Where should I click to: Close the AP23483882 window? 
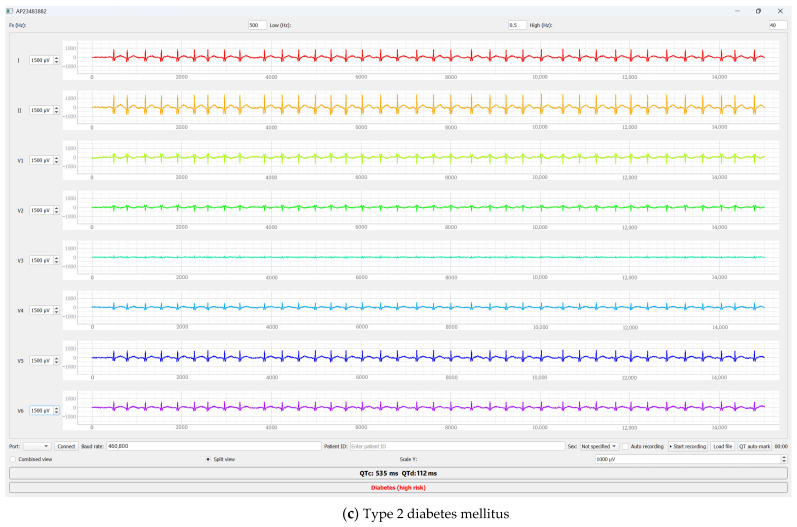[780, 11]
